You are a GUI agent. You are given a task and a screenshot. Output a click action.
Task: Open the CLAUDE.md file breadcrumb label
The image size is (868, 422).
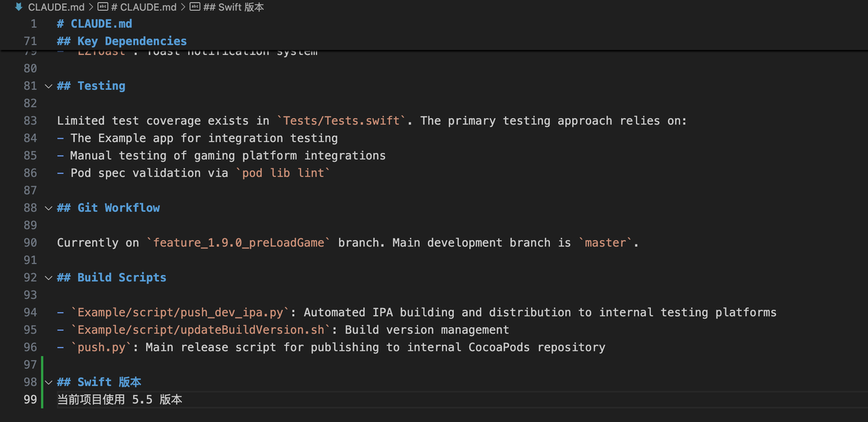[56, 7]
